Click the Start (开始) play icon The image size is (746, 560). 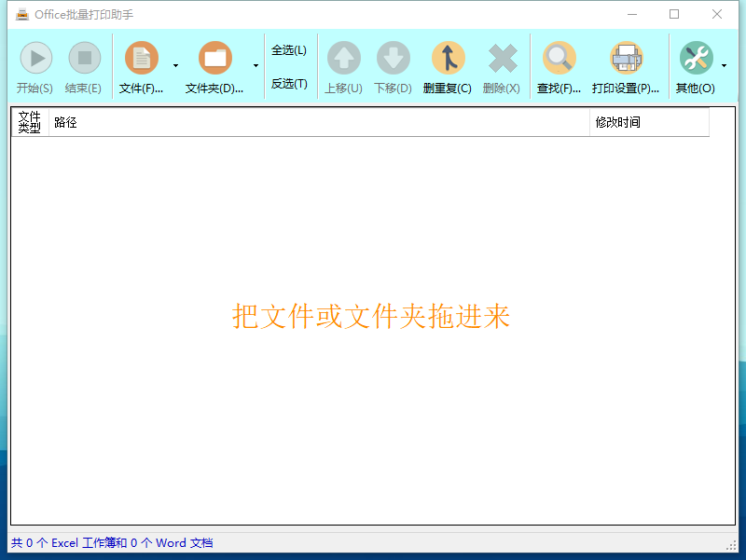coord(35,58)
